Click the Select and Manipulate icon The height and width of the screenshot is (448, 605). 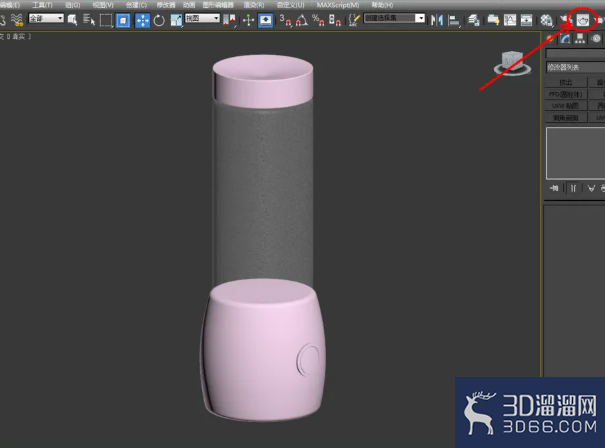click(248, 20)
